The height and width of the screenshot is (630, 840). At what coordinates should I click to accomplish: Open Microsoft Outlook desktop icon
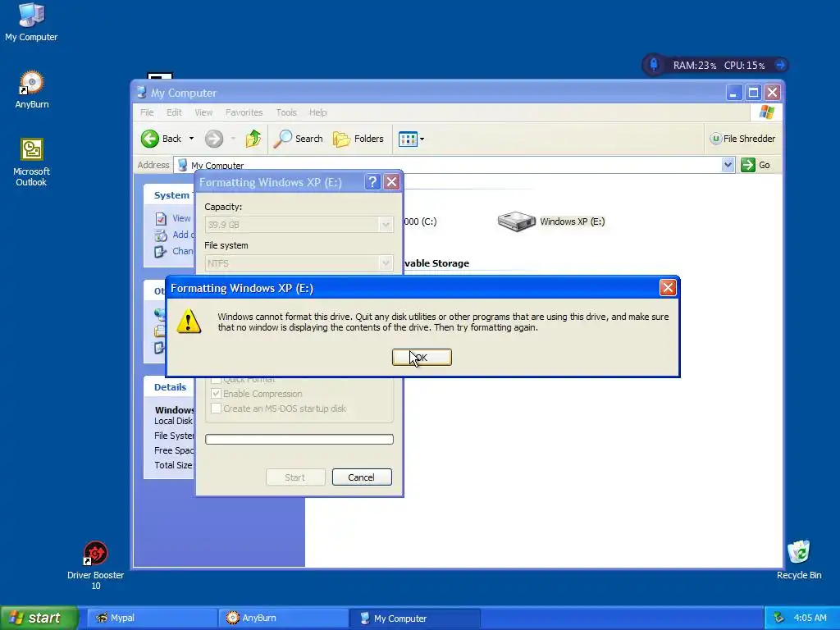[x=32, y=162]
